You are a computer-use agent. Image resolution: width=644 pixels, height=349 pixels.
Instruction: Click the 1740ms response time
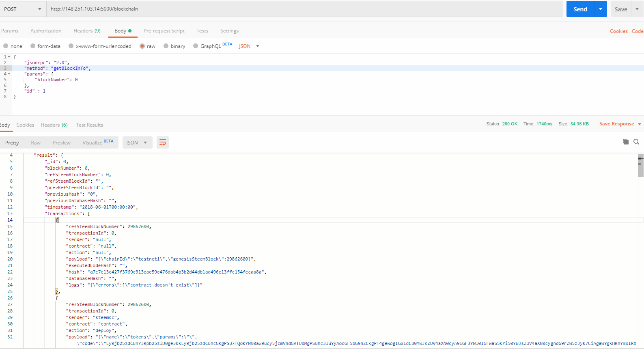point(545,124)
